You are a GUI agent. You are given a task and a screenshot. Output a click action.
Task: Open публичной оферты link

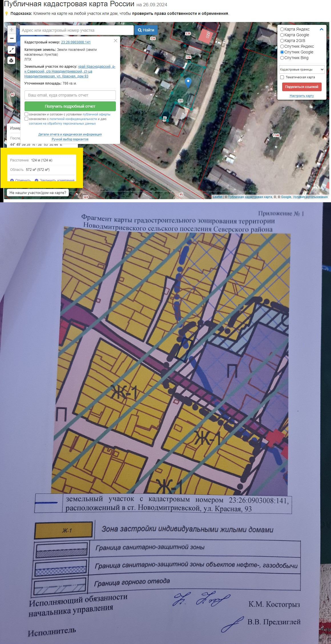[x=96, y=114]
